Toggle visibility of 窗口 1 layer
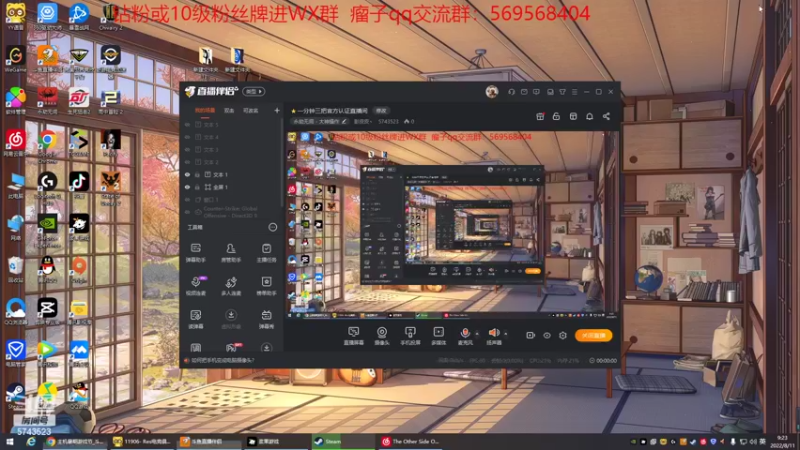 tap(187, 199)
